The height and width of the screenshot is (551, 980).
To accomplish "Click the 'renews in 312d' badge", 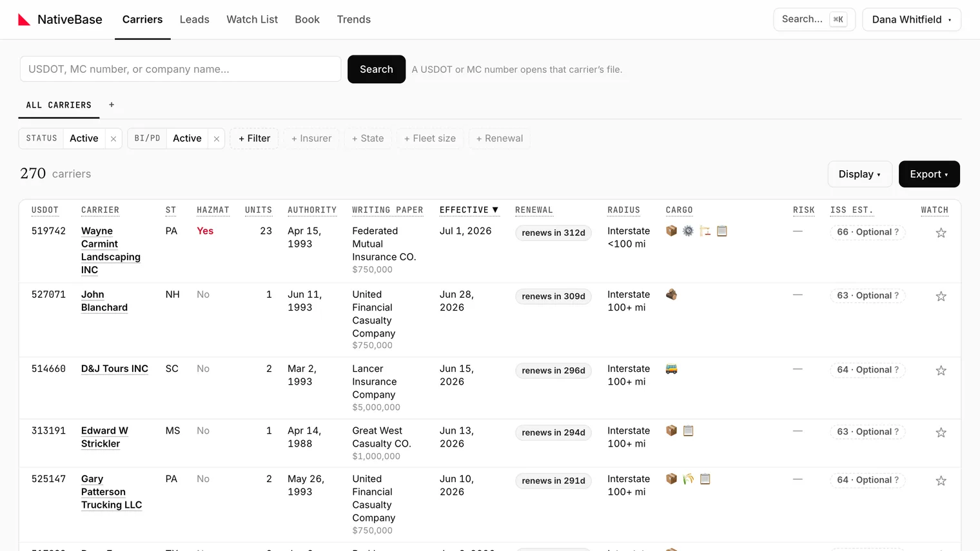I will pos(553,233).
